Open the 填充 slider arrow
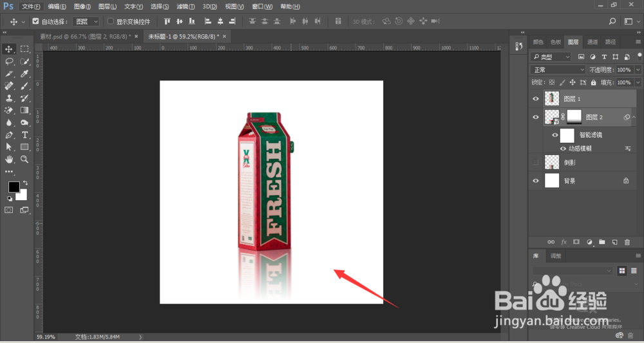 click(638, 82)
